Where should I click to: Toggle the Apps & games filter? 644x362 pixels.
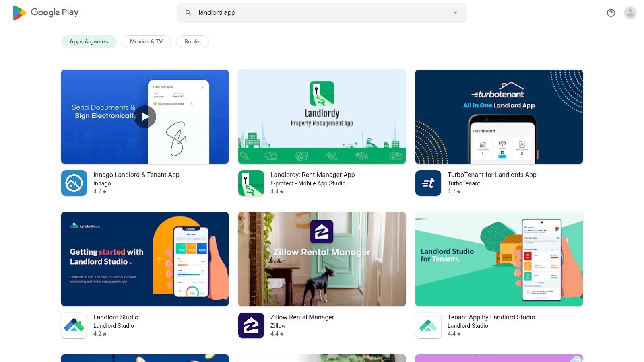coord(89,41)
